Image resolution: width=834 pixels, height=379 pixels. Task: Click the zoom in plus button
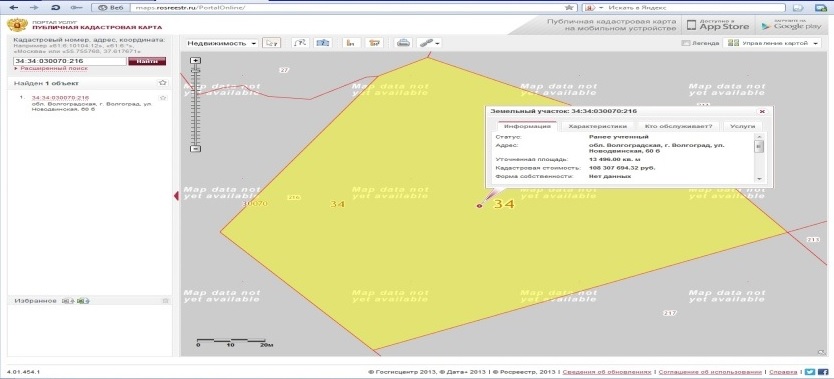pyautogui.click(x=196, y=61)
